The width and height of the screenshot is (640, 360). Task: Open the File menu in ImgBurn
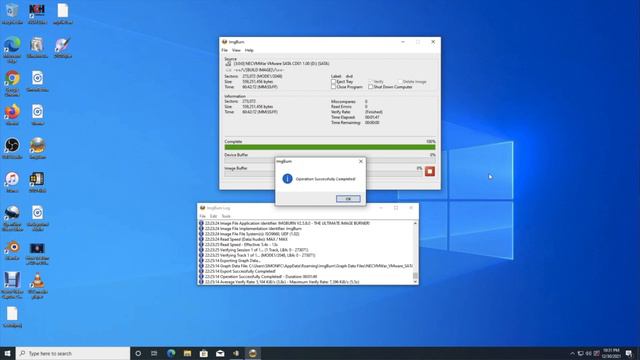224,50
